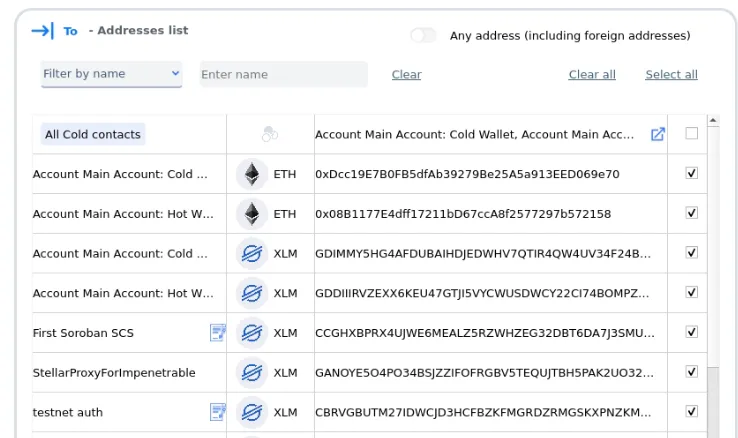Tick the All Cold contacts checkbox

[x=691, y=134]
